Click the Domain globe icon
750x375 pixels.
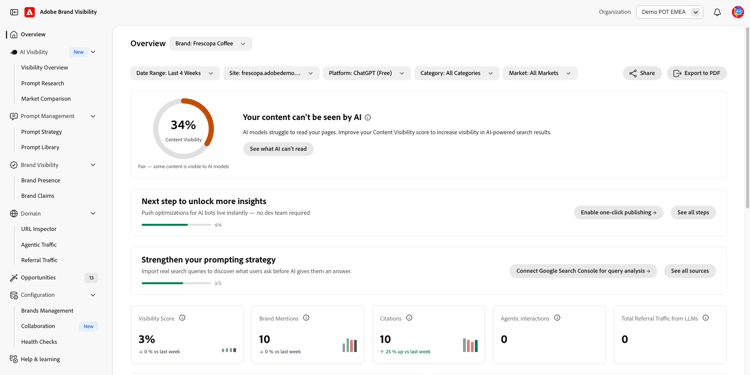(x=14, y=214)
